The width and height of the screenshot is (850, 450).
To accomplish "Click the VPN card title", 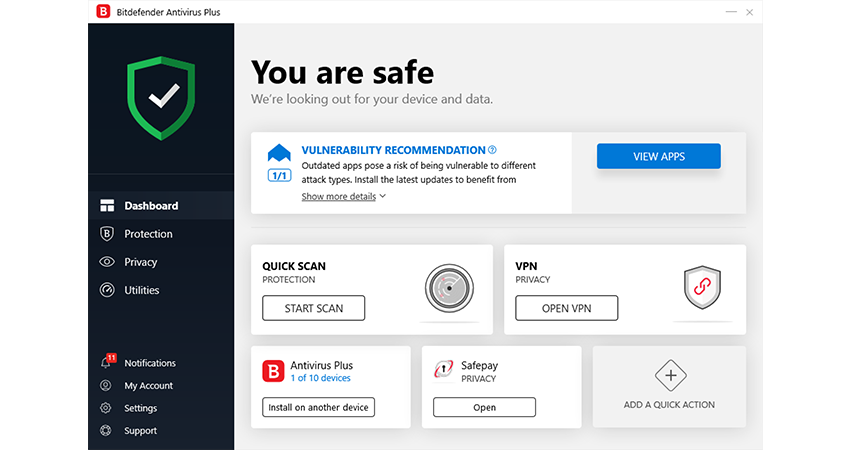I will (526, 266).
